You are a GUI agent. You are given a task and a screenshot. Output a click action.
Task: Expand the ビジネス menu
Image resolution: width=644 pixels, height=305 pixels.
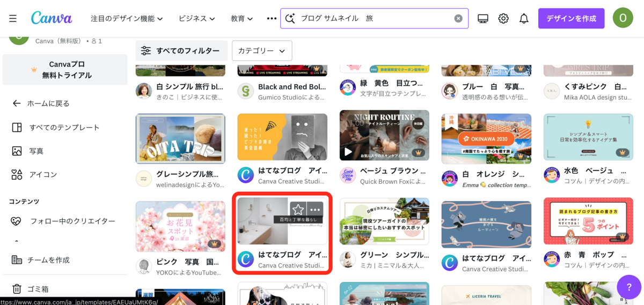click(x=197, y=18)
